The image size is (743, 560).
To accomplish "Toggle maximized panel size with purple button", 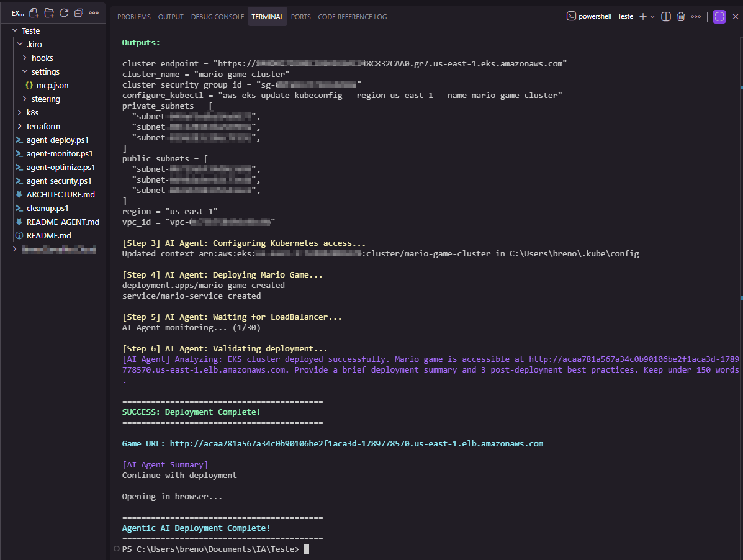I will [719, 17].
